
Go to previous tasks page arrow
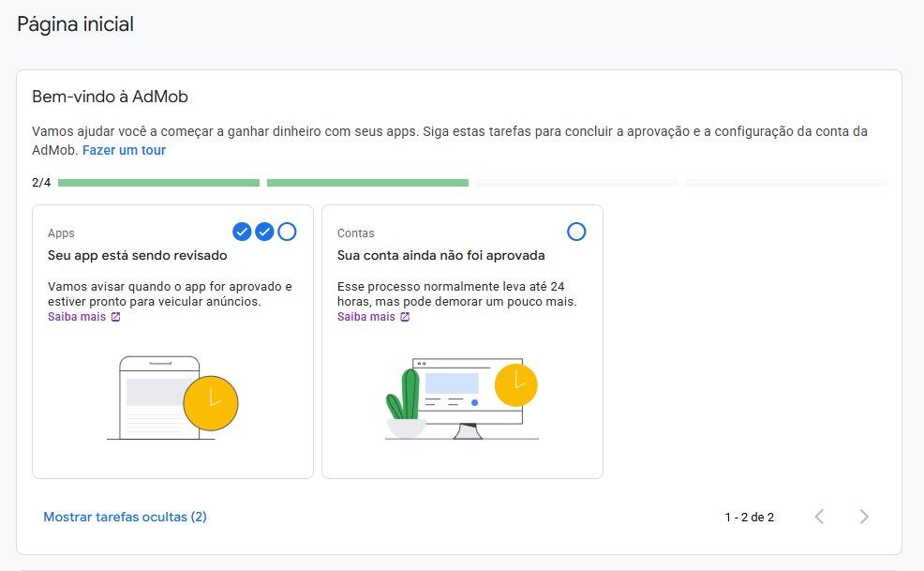(819, 517)
